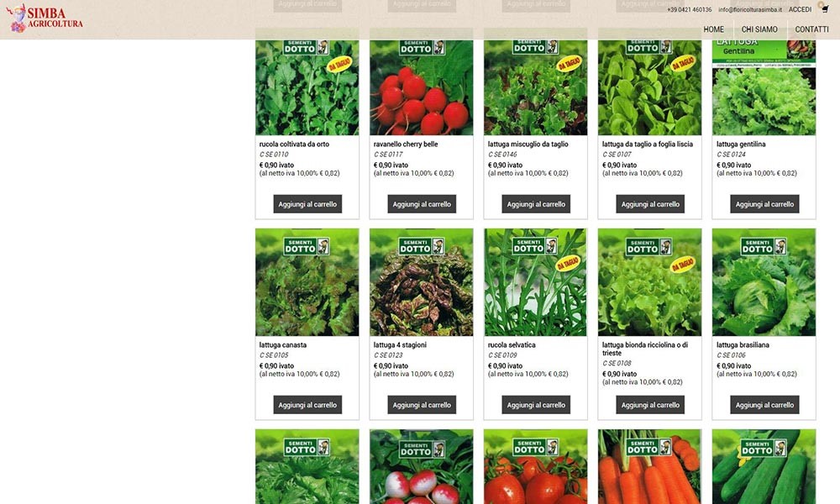Viewport: 840px width, 504px height.
Task: Go to the CHI SIAMO page
Action: point(759,29)
